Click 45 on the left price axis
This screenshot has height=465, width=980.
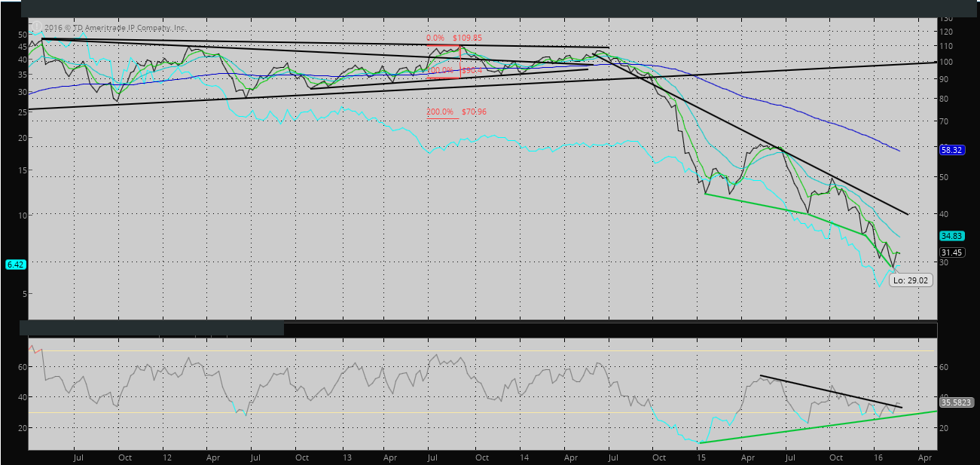pyautogui.click(x=21, y=45)
